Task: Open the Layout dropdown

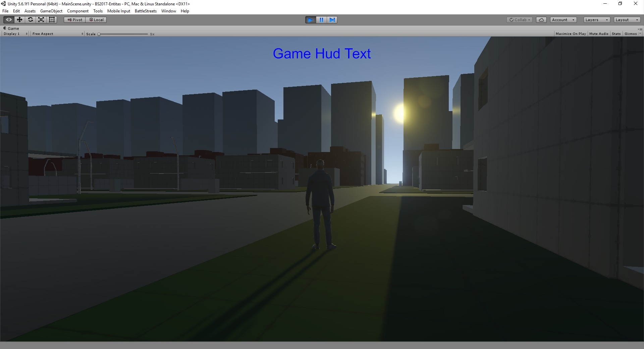Action: point(627,20)
